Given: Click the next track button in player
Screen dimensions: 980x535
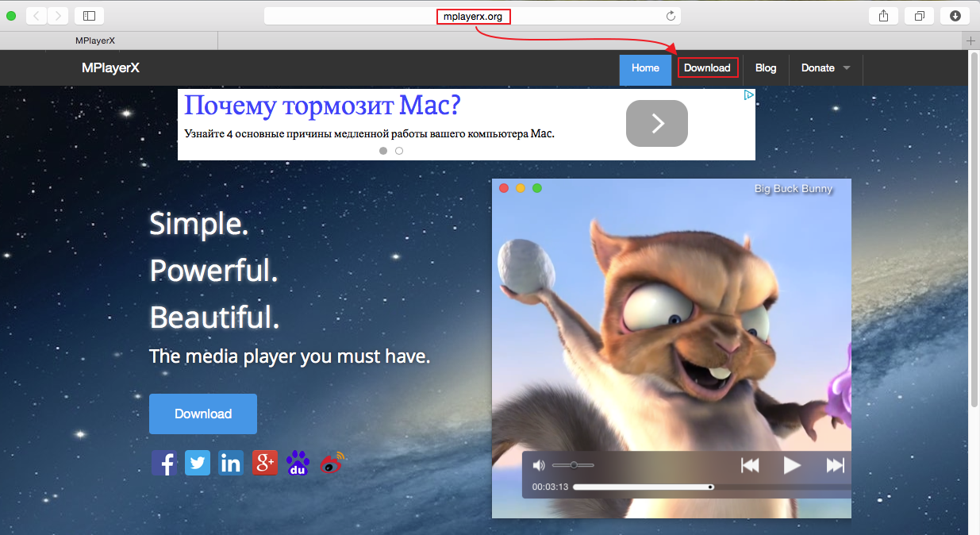Looking at the screenshot, I should coord(836,465).
